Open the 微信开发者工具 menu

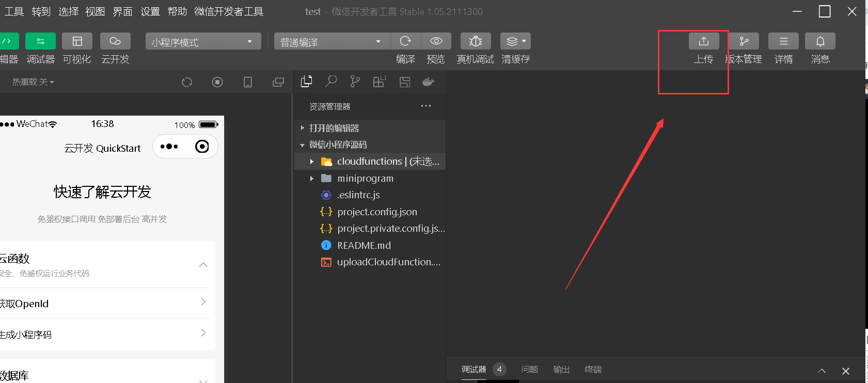tap(229, 11)
